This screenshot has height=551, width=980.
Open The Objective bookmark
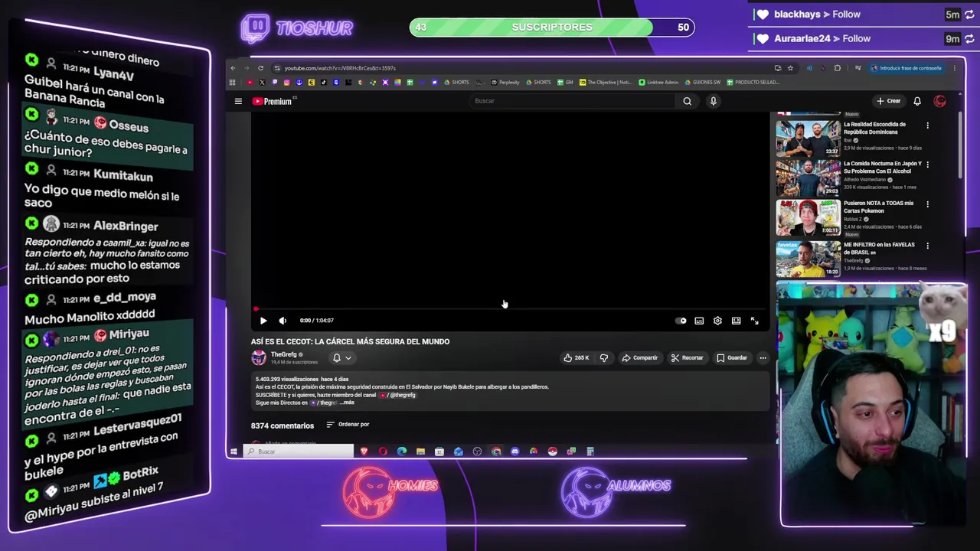[x=607, y=82]
